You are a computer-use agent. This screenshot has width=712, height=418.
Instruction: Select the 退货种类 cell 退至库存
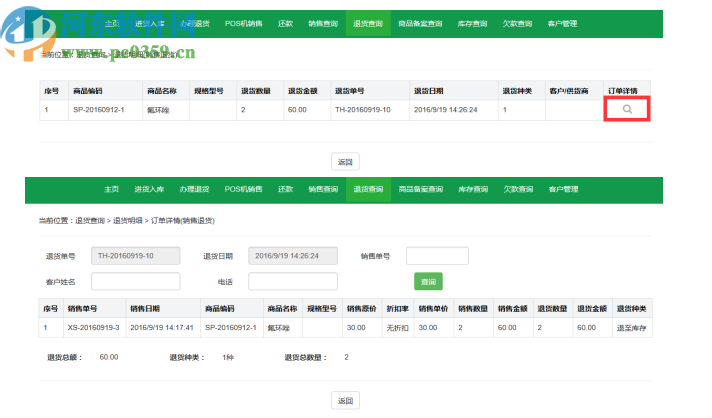(631, 328)
